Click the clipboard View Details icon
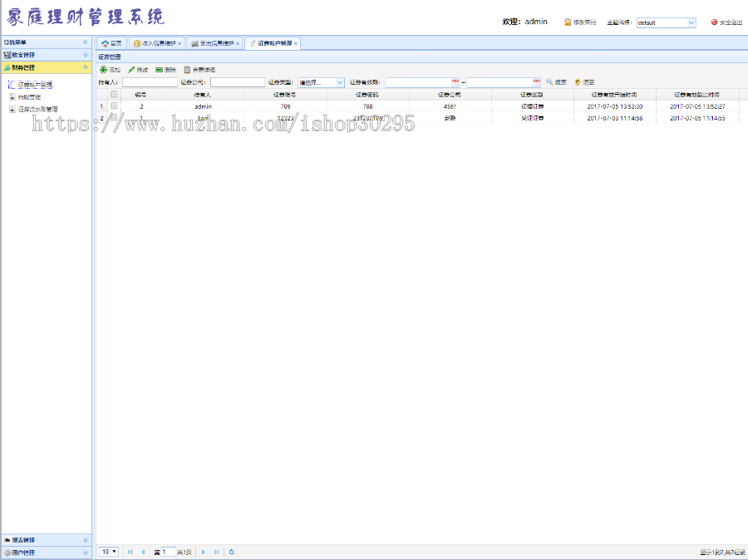Screen dimensions: 748x560 (x=187, y=70)
